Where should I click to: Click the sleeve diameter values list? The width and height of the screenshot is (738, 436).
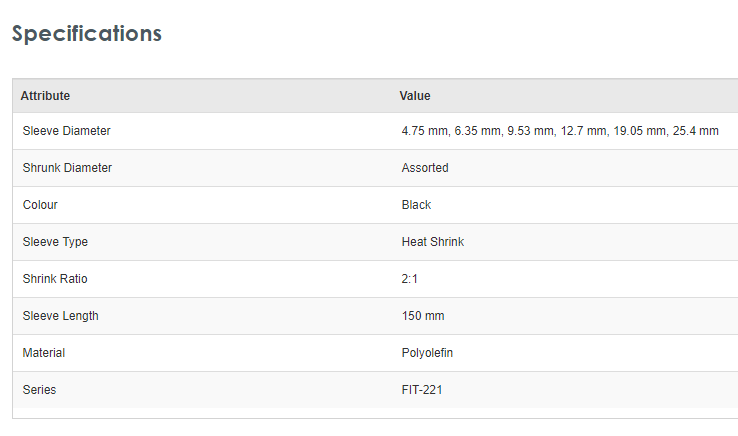[x=560, y=131]
